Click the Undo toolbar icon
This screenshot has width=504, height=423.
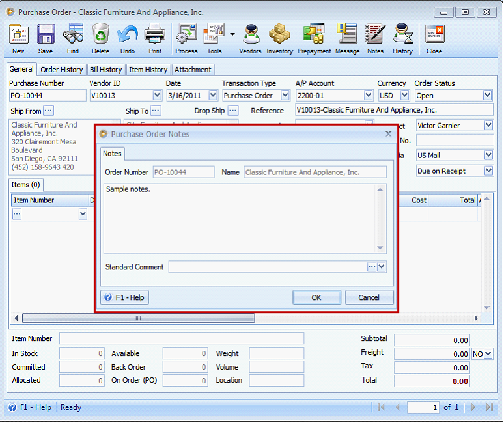[128, 38]
